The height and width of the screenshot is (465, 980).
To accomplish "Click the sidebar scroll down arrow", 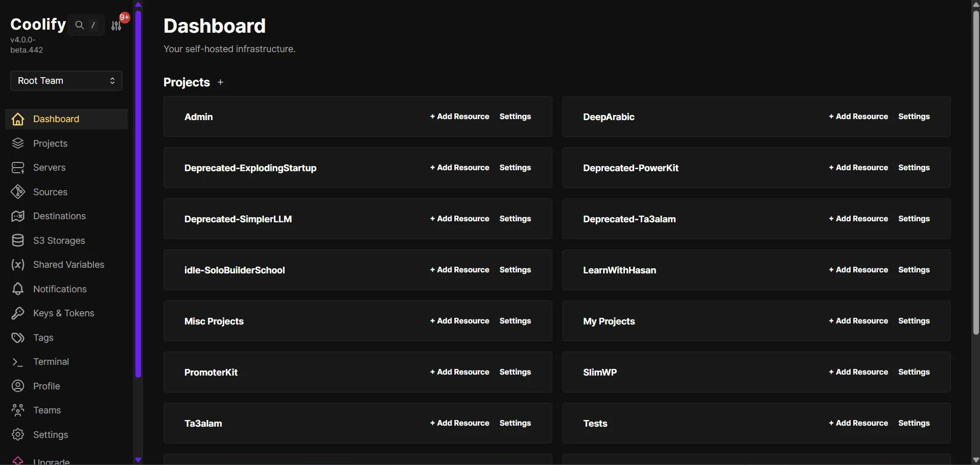I will [x=138, y=460].
